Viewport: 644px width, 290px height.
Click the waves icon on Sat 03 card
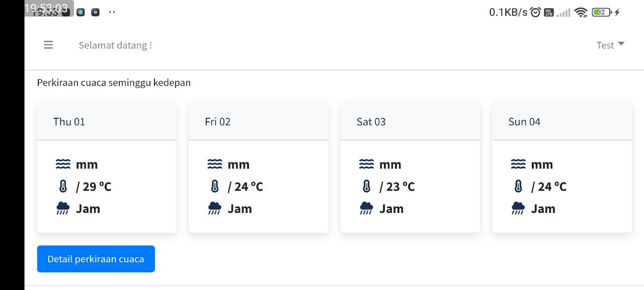tap(366, 164)
